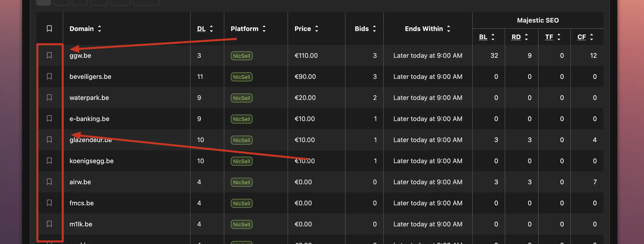
Task: Click the NicSell badge for beveiligers.be
Action: pyautogui.click(x=241, y=77)
